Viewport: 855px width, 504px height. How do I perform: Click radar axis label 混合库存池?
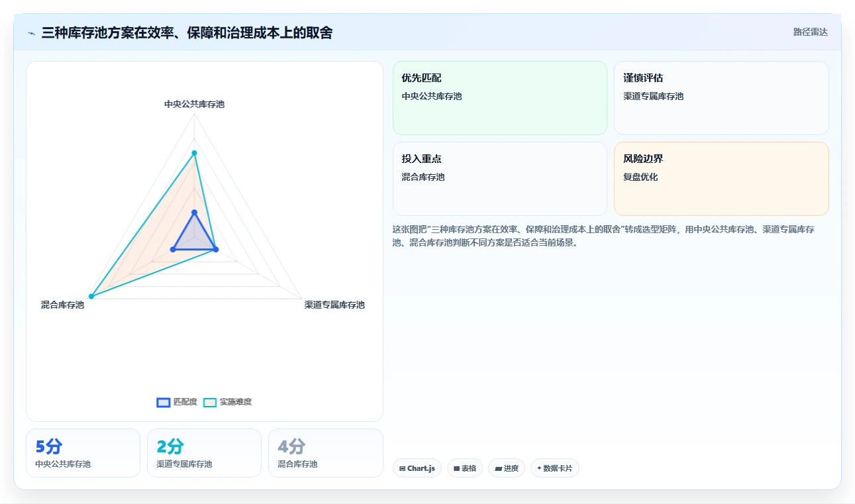(62, 305)
